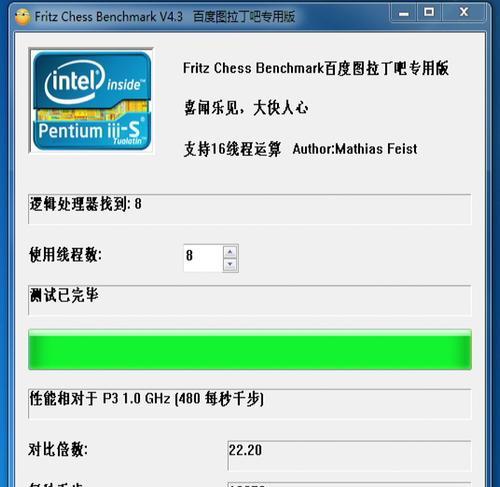Maximize the benchmark window
This screenshot has width=500, height=487.
click(429, 13)
